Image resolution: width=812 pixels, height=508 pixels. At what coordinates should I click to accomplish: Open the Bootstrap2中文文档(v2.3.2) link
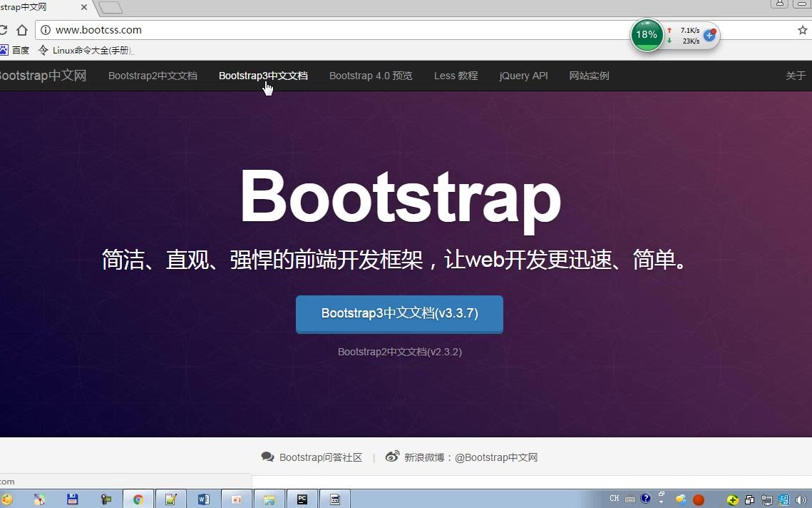pyautogui.click(x=399, y=352)
